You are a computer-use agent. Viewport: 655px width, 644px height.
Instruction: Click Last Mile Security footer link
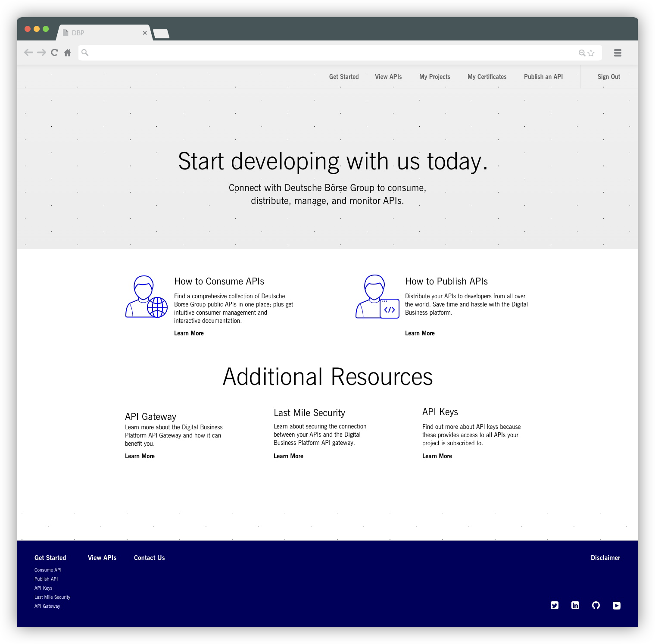(x=52, y=597)
